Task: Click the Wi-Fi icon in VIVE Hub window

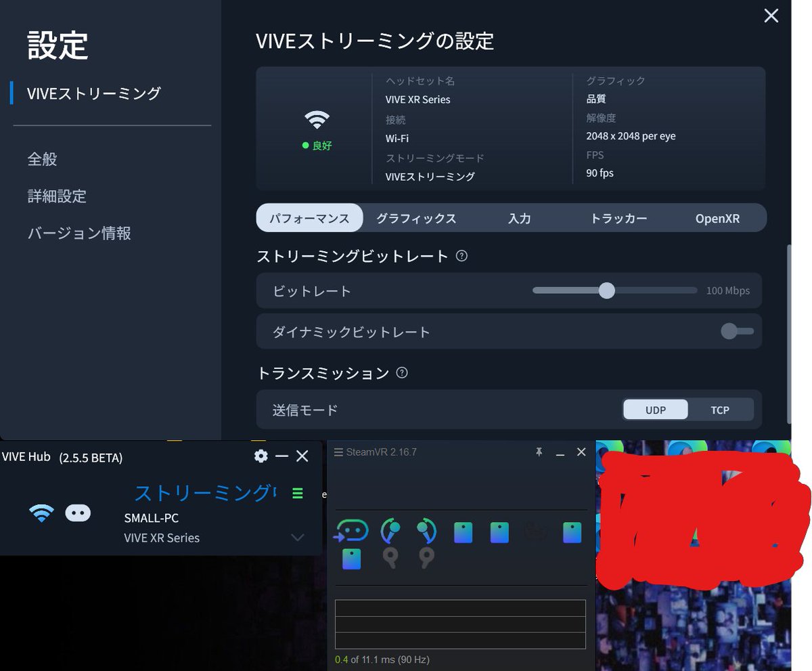Action: coord(41,513)
